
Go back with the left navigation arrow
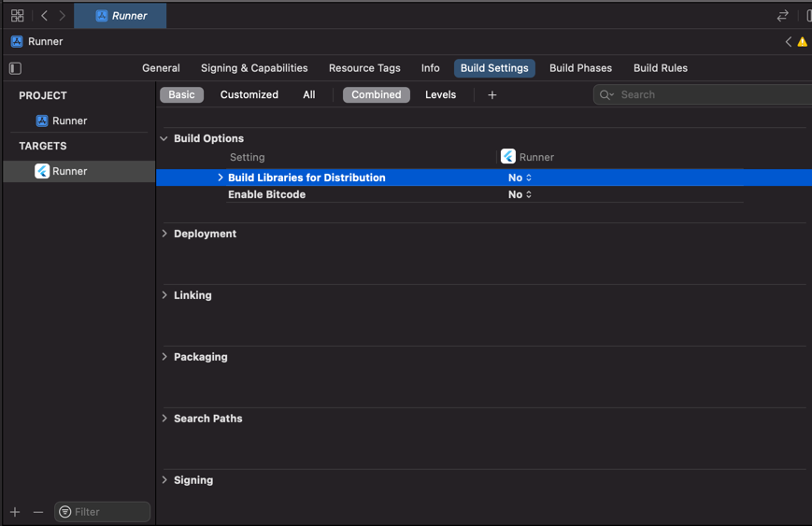pos(45,16)
